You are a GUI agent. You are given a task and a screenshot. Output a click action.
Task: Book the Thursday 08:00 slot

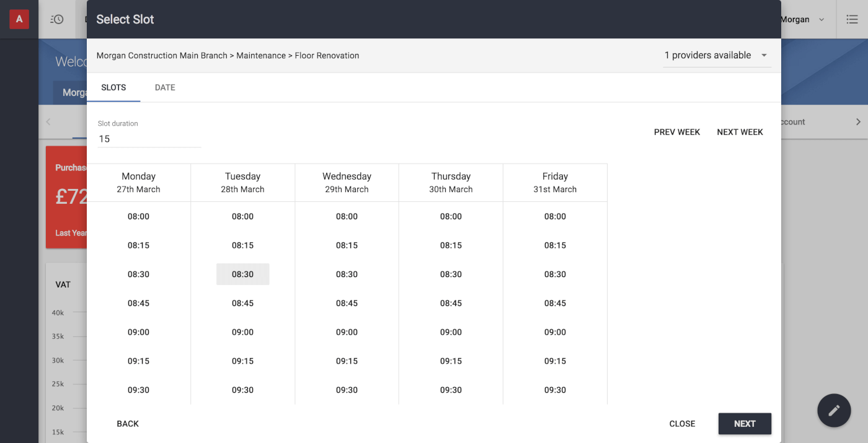click(451, 217)
